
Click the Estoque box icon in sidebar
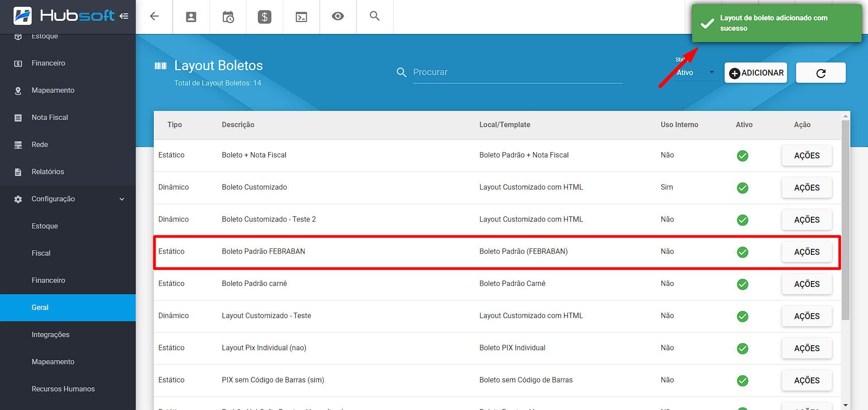pyautogui.click(x=18, y=36)
